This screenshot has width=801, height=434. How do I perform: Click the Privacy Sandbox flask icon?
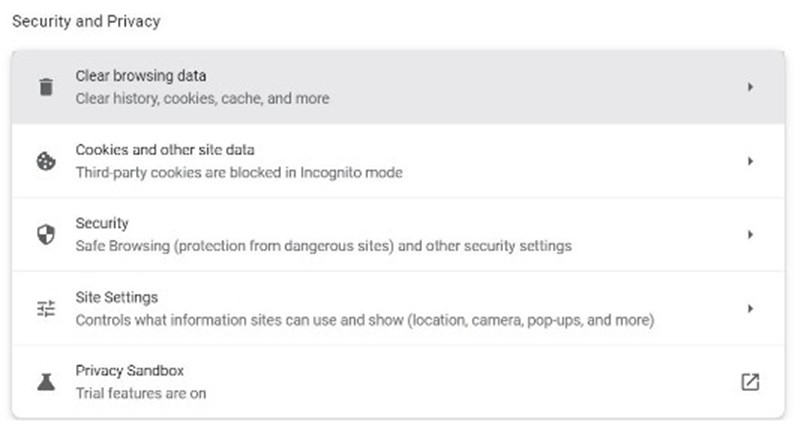coord(46,382)
